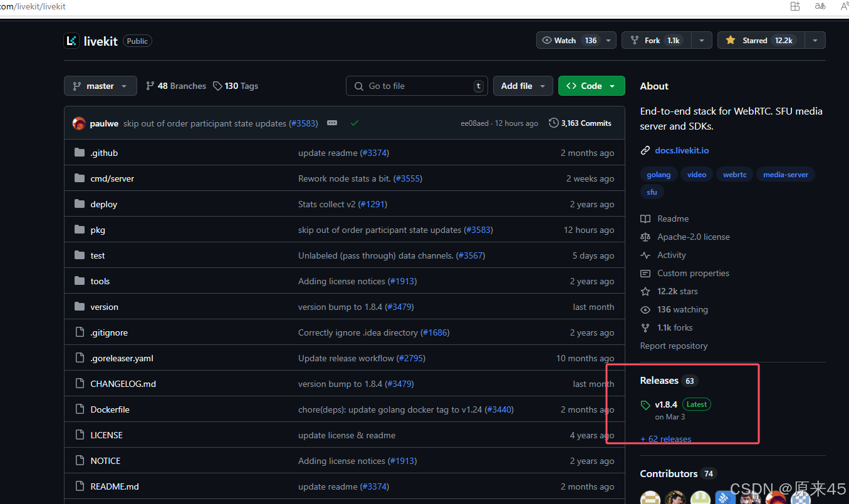Fork the repository with Fork button
The height and width of the screenshot is (504, 849).
[x=656, y=40]
